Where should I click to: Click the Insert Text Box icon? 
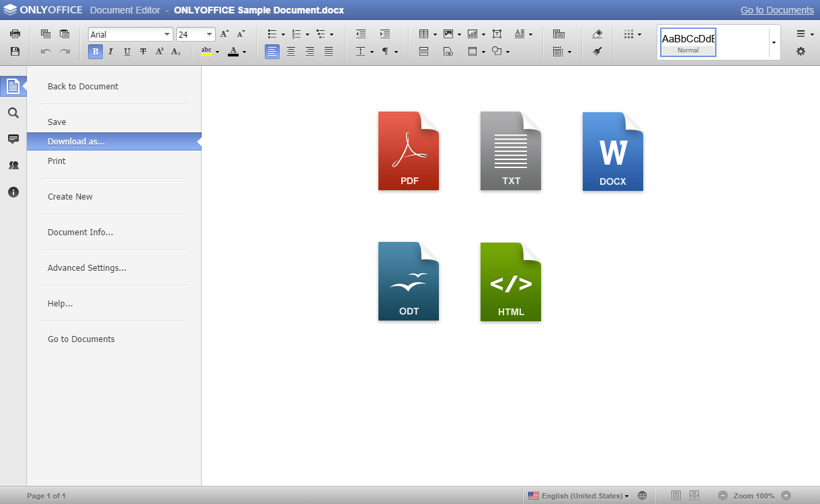coord(497,34)
